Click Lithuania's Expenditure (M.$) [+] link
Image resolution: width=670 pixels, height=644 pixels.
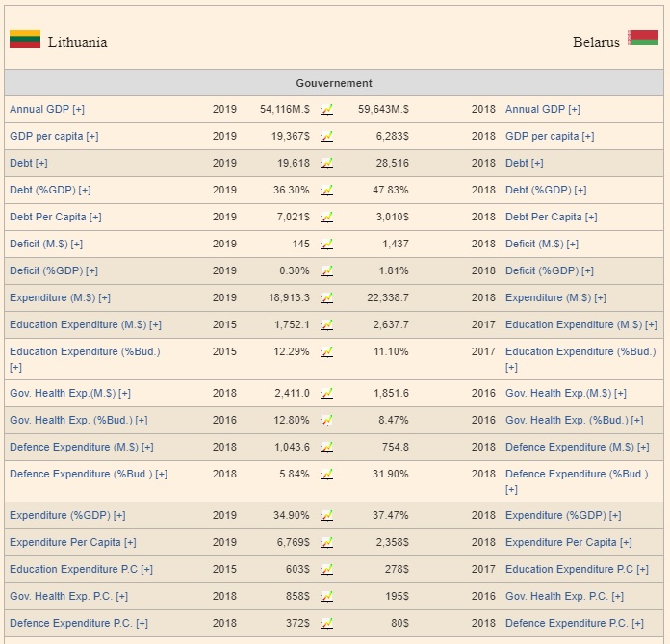click(60, 297)
